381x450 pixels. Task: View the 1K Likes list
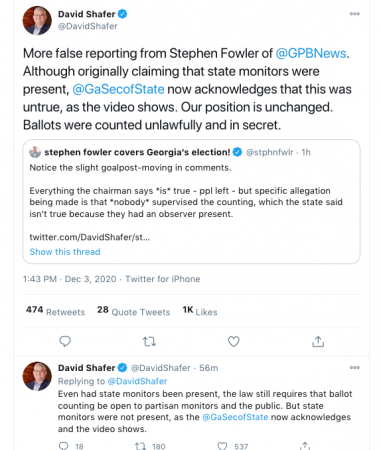[x=200, y=311]
